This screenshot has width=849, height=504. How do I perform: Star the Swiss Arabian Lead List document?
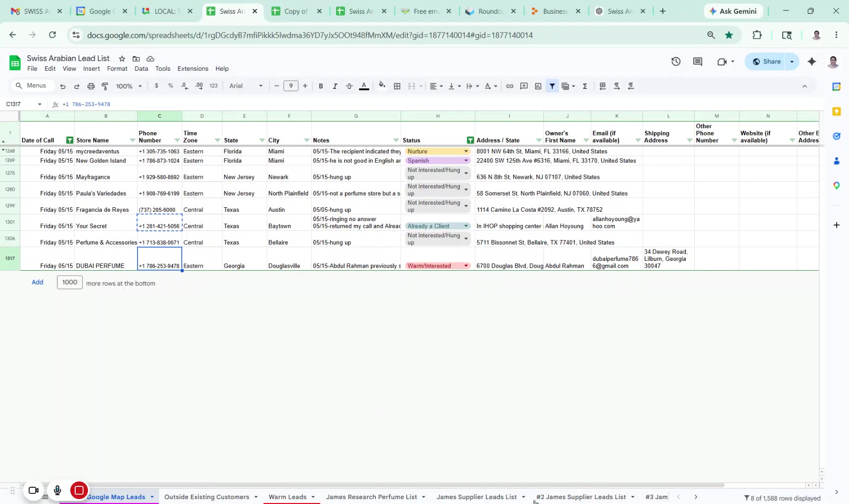(x=122, y=58)
